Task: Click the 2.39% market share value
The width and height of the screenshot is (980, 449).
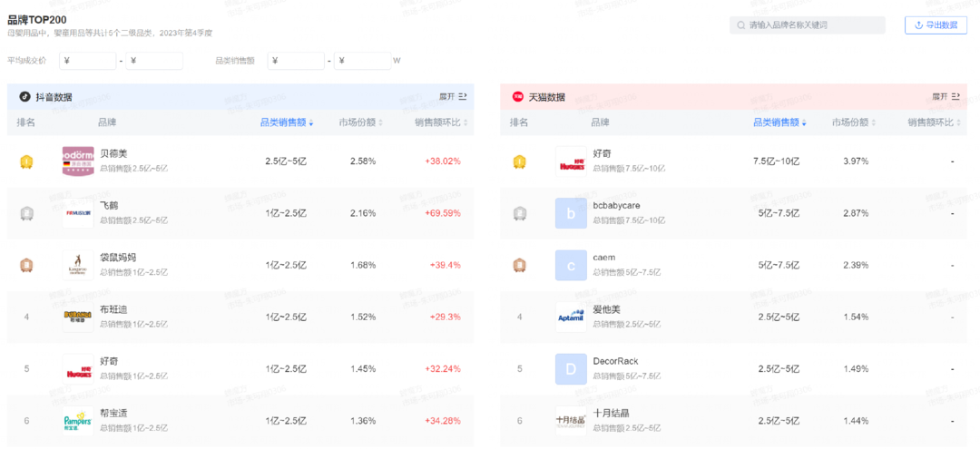Action: [856, 265]
